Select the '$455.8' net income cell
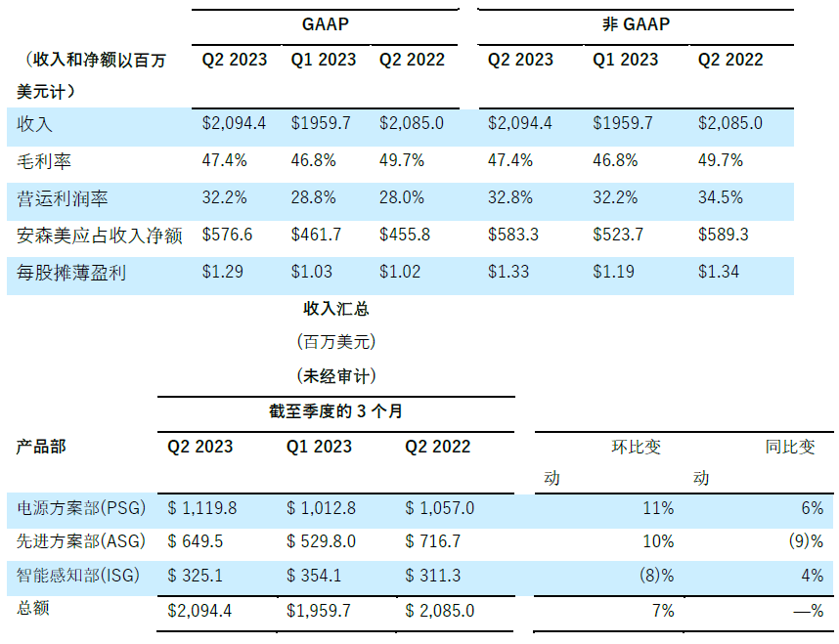839x644 pixels. click(405, 235)
